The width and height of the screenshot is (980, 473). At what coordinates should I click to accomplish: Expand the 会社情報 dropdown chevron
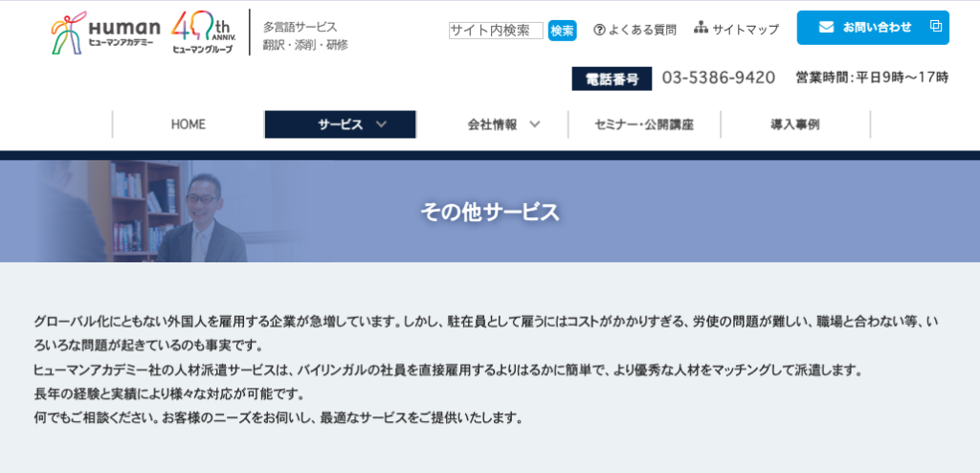[534, 124]
